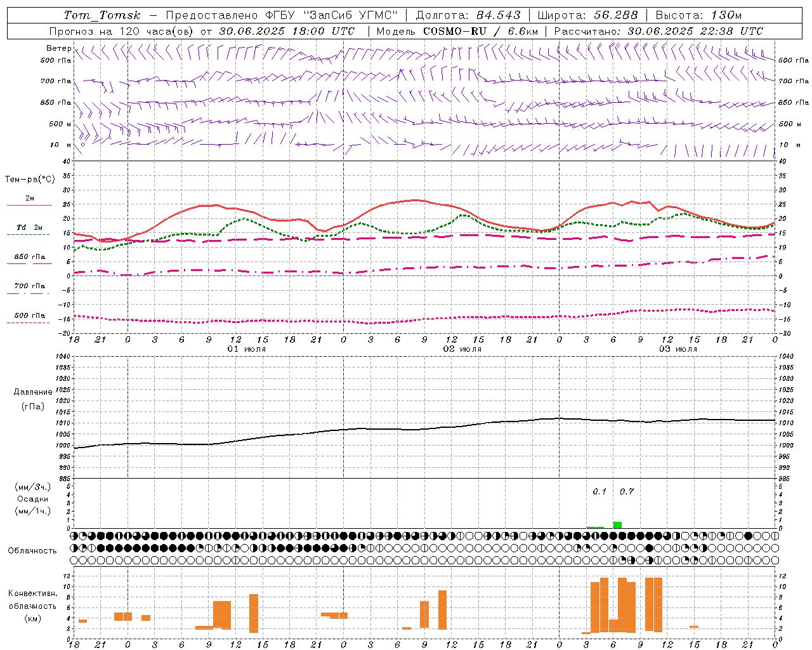
Task: Click the taller green precipitation bar under 0.7
Action: click(x=617, y=525)
